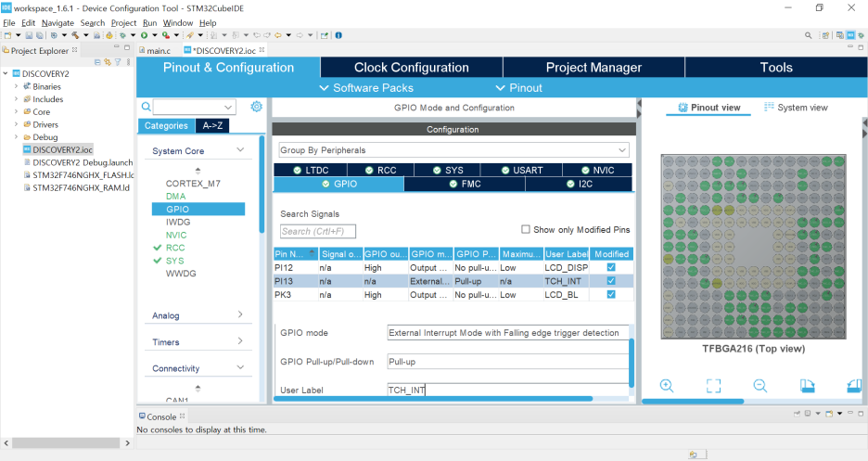The height and width of the screenshot is (461, 868).
Task: Click the Save icon in toolbar
Action: (x=29, y=35)
